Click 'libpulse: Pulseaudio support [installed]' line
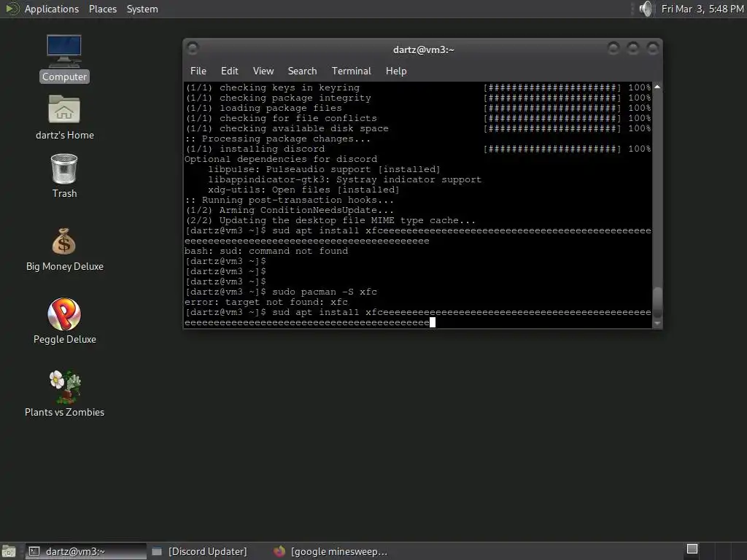The width and height of the screenshot is (747, 560). [324, 169]
